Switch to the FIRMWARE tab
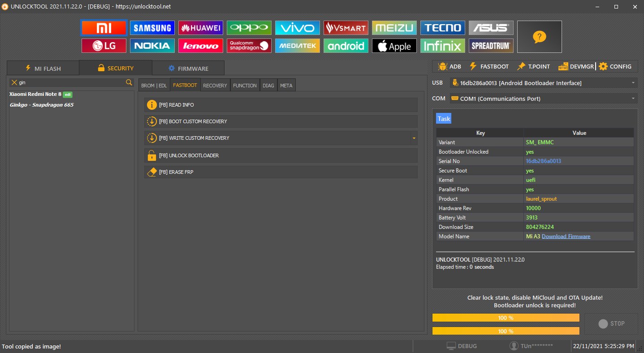The image size is (644, 353). 188,69
